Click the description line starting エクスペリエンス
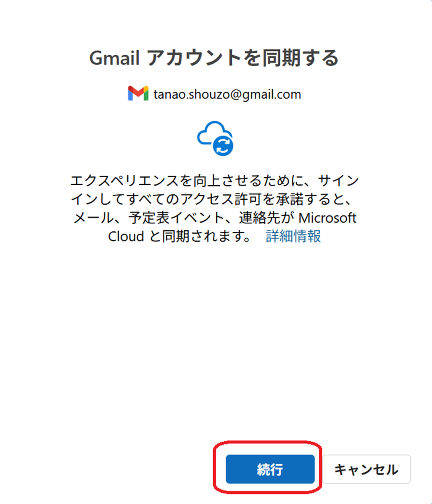The image size is (432, 504). tap(215, 180)
